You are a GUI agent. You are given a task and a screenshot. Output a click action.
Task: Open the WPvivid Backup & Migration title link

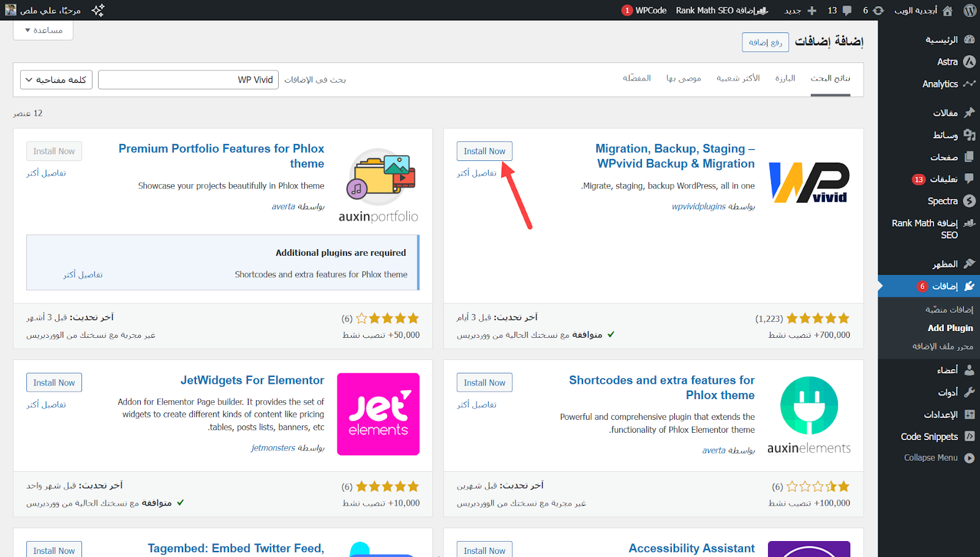coord(675,156)
